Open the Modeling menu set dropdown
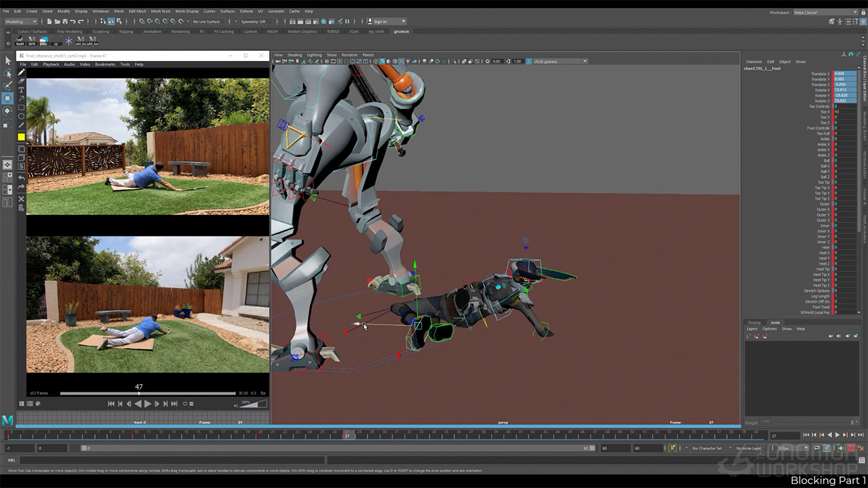Viewport: 868px width, 488px height. pos(20,22)
